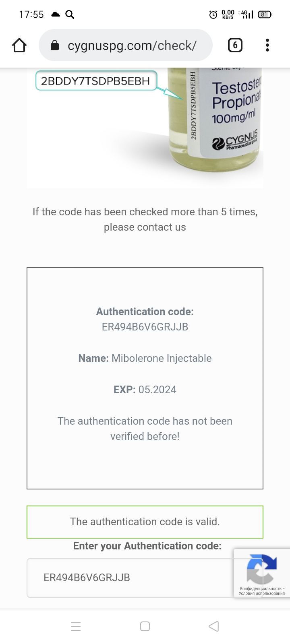The width and height of the screenshot is (290, 644).
Task: Tap the Android home square icon
Action: [x=145, y=626]
